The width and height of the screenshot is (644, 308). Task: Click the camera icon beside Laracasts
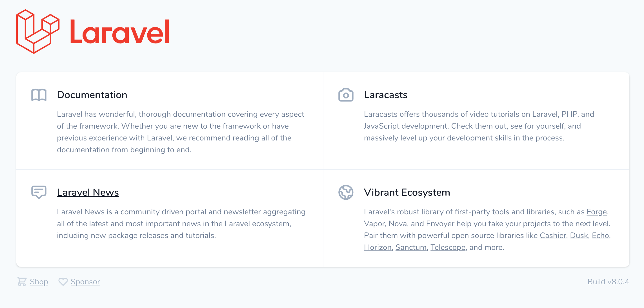tap(346, 95)
